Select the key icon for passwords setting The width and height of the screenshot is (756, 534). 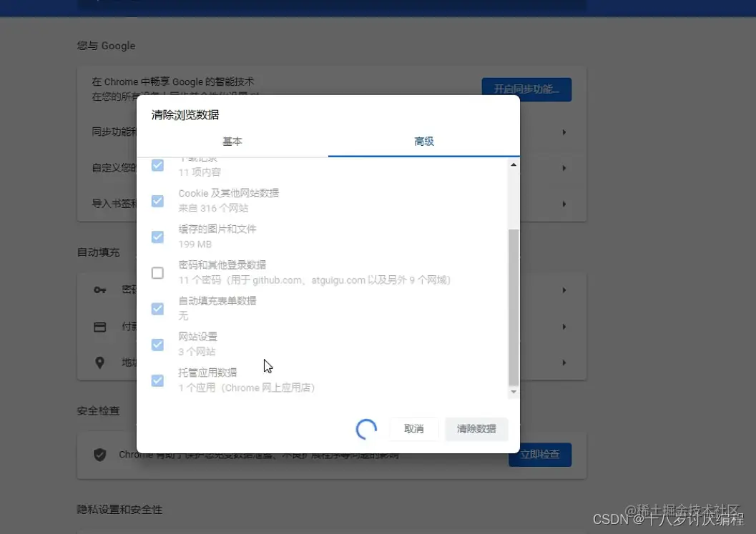(x=100, y=290)
